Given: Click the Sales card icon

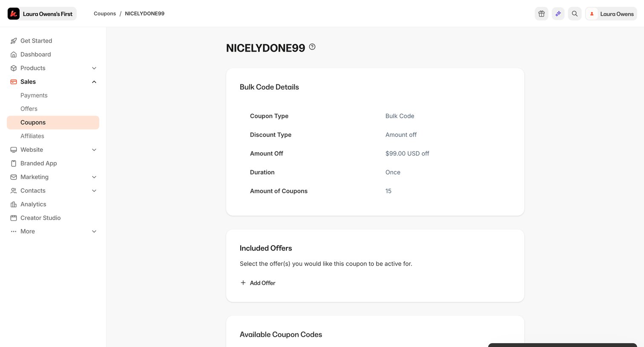Looking at the screenshot, I should [14, 82].
